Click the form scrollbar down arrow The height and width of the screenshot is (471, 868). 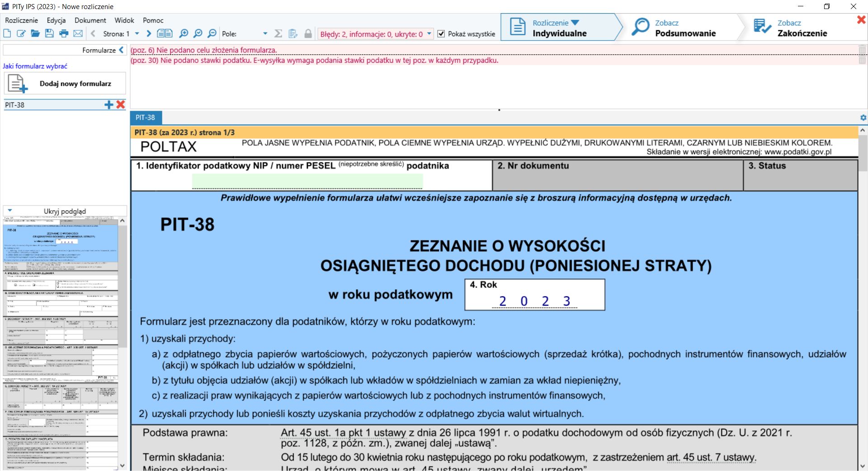click(863, 466)
